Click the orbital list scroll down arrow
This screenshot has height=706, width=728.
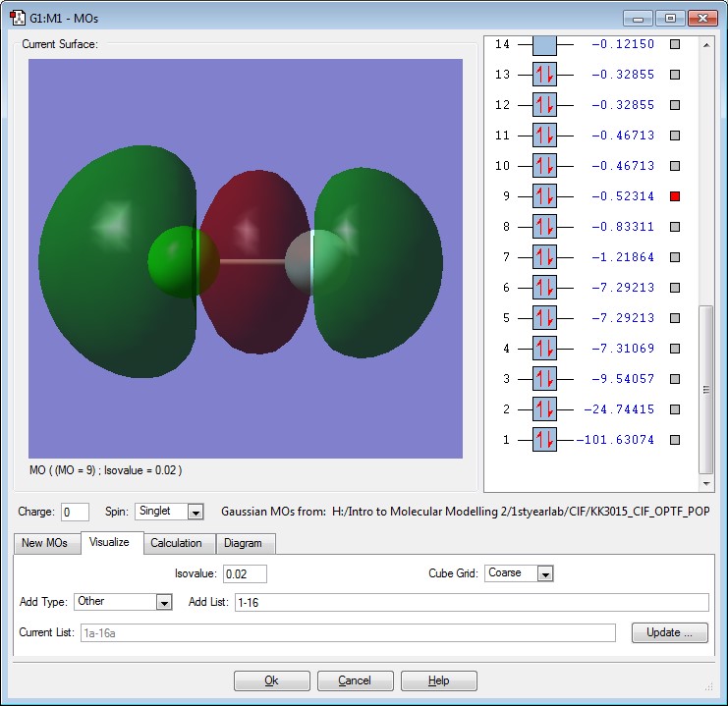(x=706, y=484)
